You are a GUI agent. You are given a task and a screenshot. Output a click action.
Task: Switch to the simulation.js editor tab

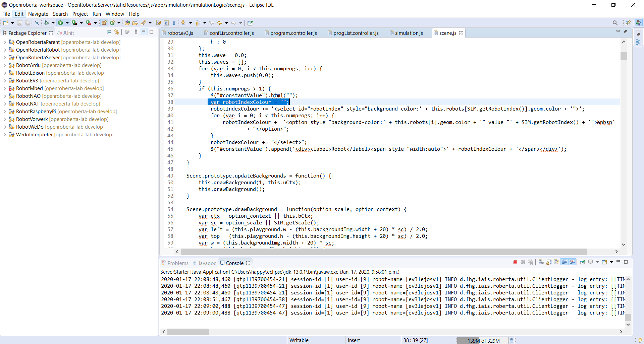(x=409, y=33)
